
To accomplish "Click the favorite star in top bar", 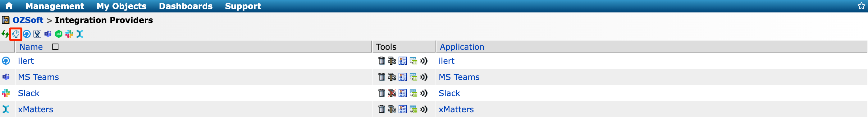I will [x=861, y=6].
